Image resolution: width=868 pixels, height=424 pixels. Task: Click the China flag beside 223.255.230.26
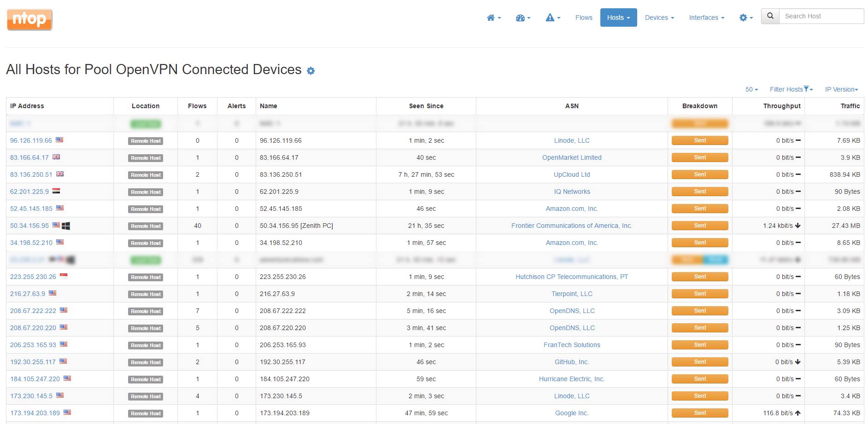click(64, 276)
